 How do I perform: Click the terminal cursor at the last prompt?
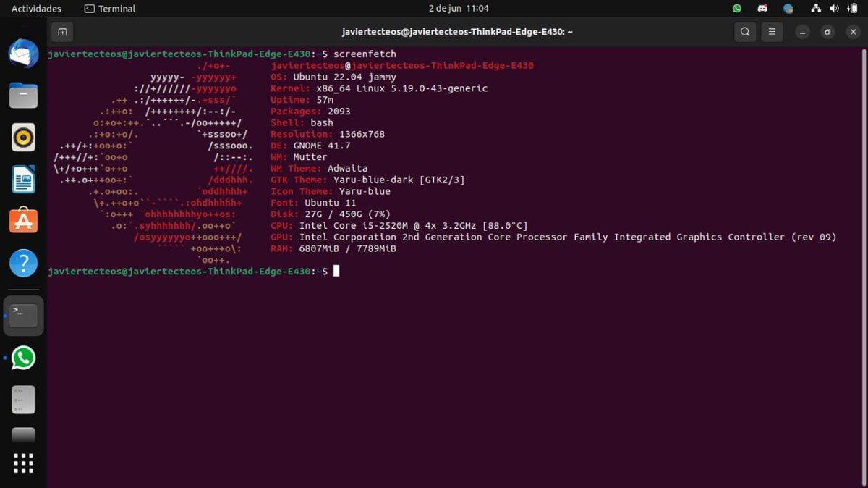point(336,271)
